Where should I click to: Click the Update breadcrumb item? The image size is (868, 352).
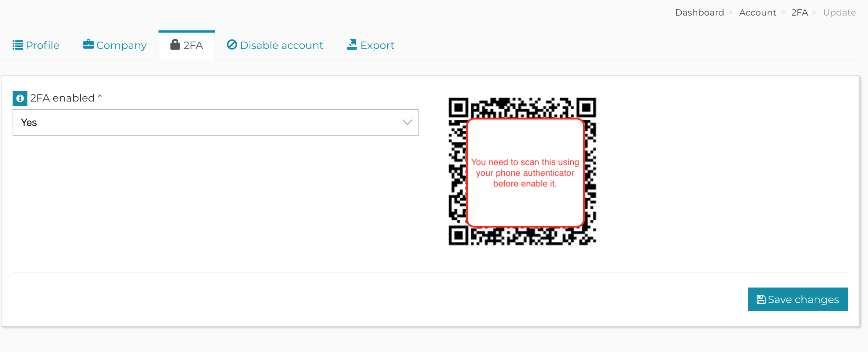click(839, 13)
